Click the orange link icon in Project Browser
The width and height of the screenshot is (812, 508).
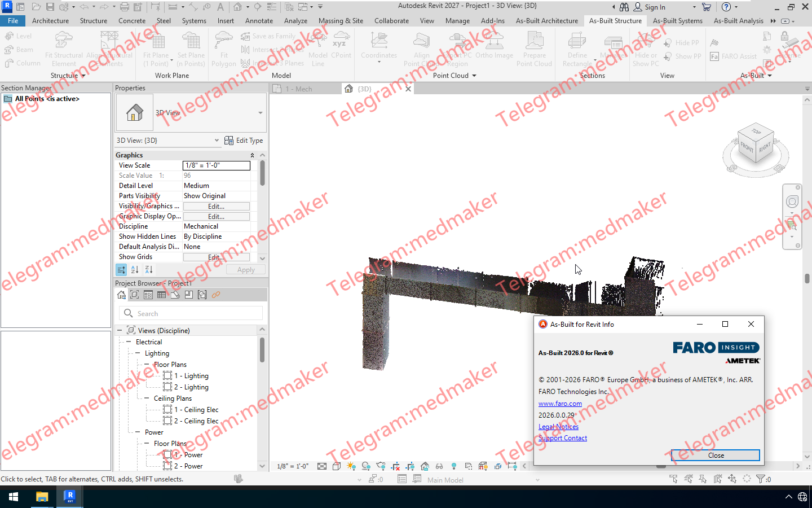[x=216, y=295]
